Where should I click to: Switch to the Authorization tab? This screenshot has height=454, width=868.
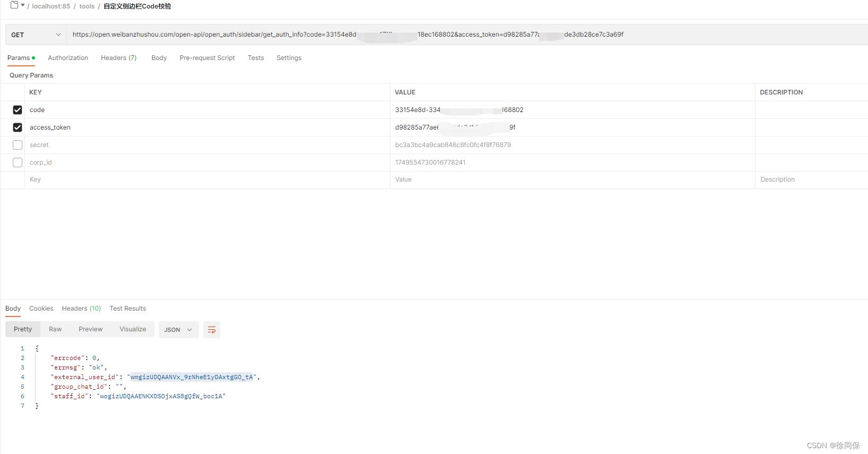pyautogui.click(x=68, y=58)
